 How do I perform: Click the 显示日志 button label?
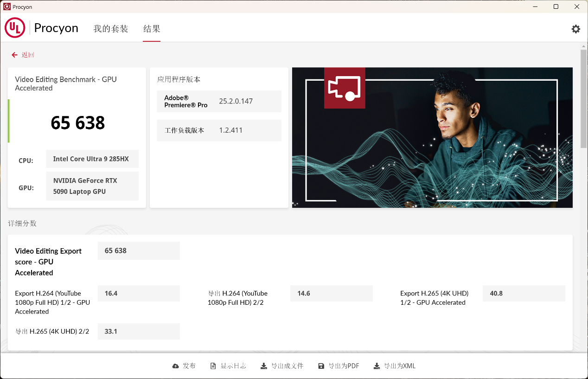233,366
